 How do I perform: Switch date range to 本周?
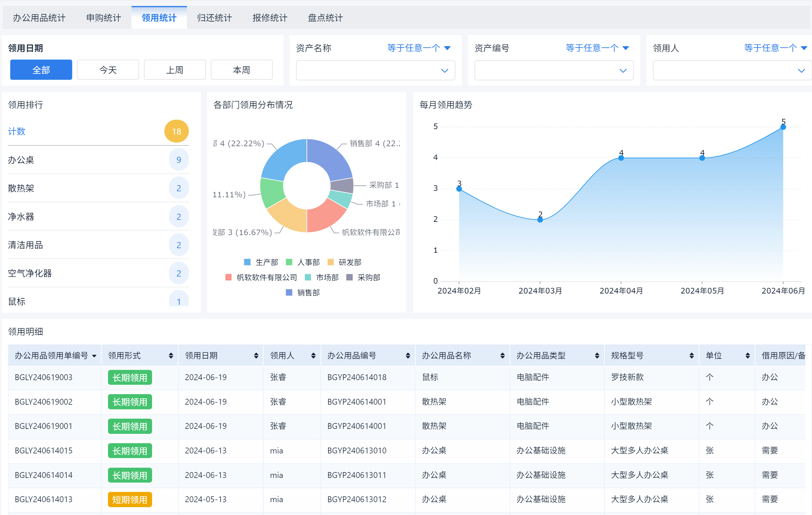point(241,69)
